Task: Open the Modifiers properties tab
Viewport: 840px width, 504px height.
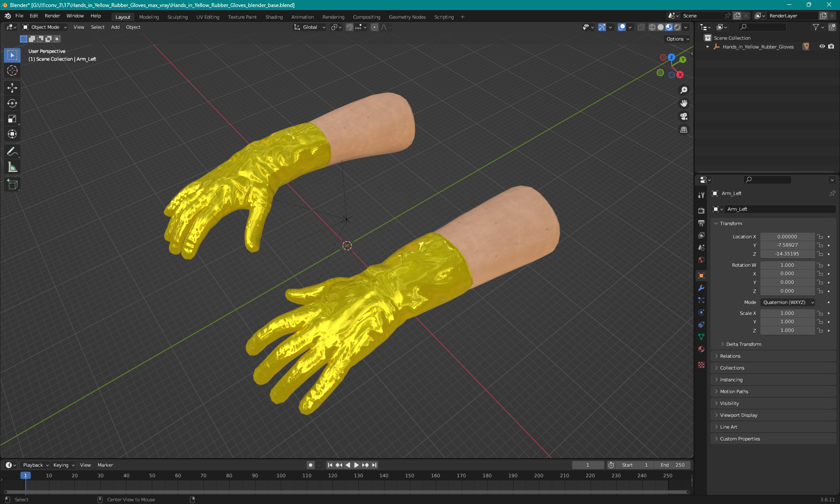Action: [x=701, y=288]
